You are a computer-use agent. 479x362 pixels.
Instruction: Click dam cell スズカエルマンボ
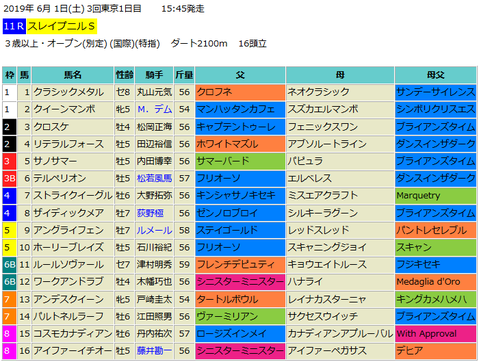point(340,109)
